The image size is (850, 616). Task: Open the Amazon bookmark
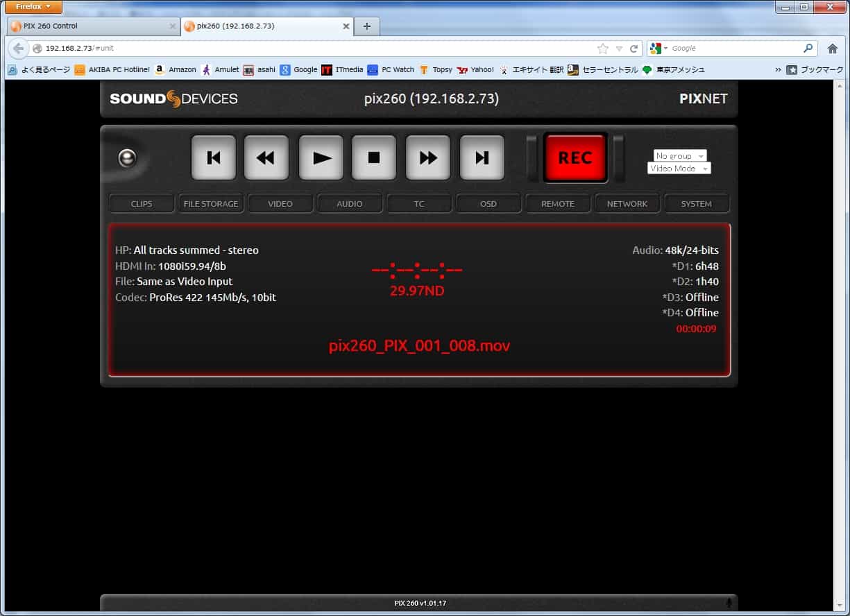(176, 69)
